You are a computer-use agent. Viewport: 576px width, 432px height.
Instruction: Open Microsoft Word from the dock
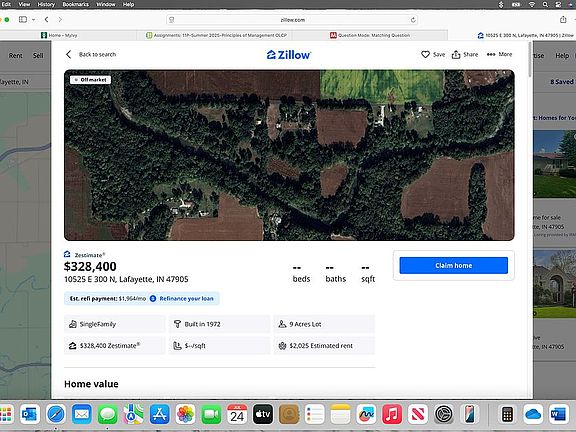[558, 415]
